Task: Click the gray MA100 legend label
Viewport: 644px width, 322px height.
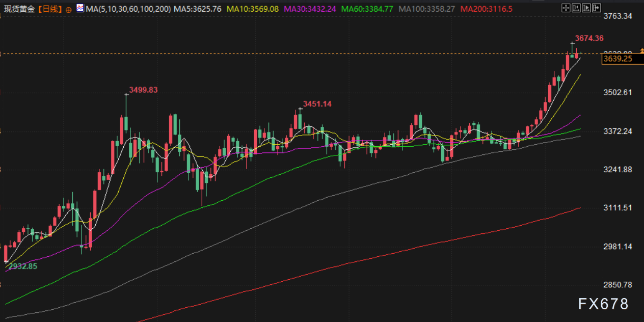Action: click(x=427, y=9)
